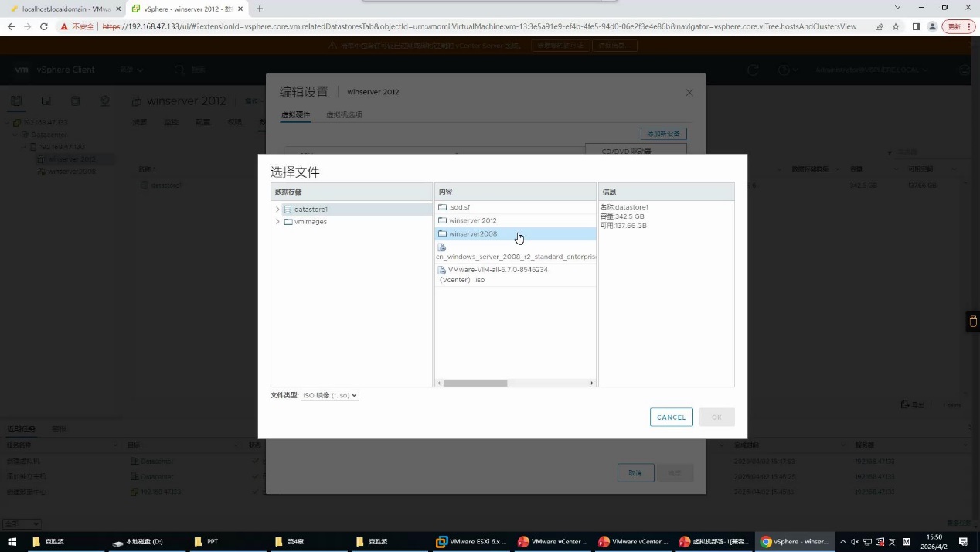Viewport: 980px width, 552px height.
Task: Open the Hosts and Clusters view icon
Action: 16,101
